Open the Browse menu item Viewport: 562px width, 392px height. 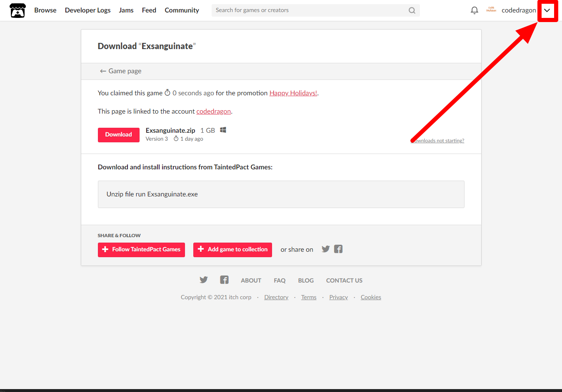coord(45,10)
